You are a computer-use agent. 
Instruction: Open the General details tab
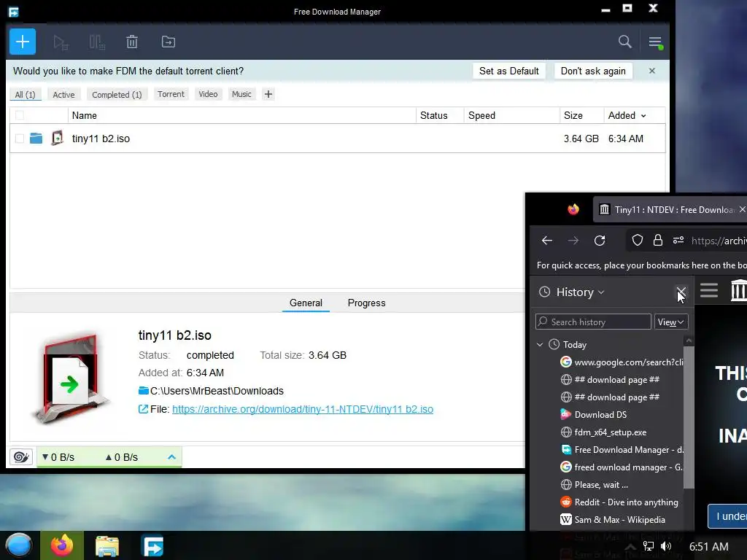306,303
